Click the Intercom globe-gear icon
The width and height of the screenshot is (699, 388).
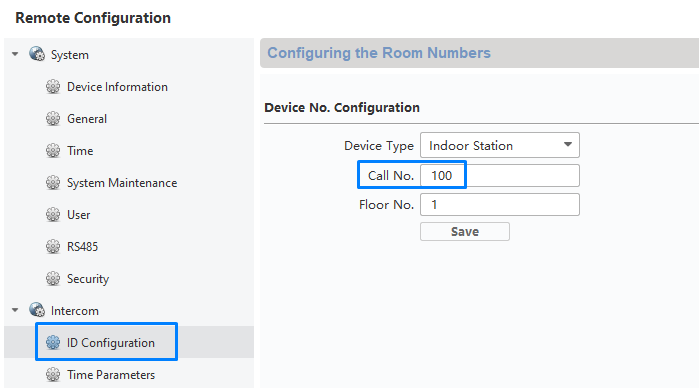[37, 310]
